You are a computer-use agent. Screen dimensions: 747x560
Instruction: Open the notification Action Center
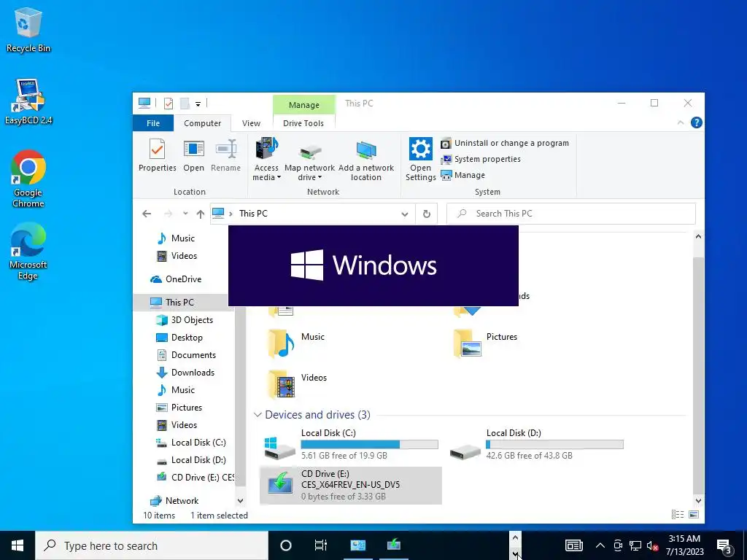[x=724, y=546]
